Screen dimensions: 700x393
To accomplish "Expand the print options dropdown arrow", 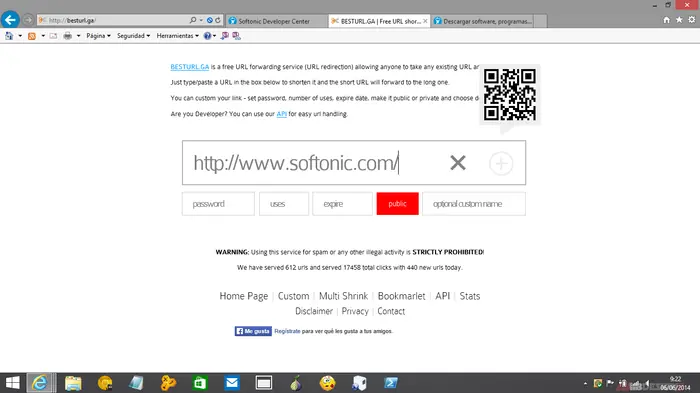I will tap(79, 36).
